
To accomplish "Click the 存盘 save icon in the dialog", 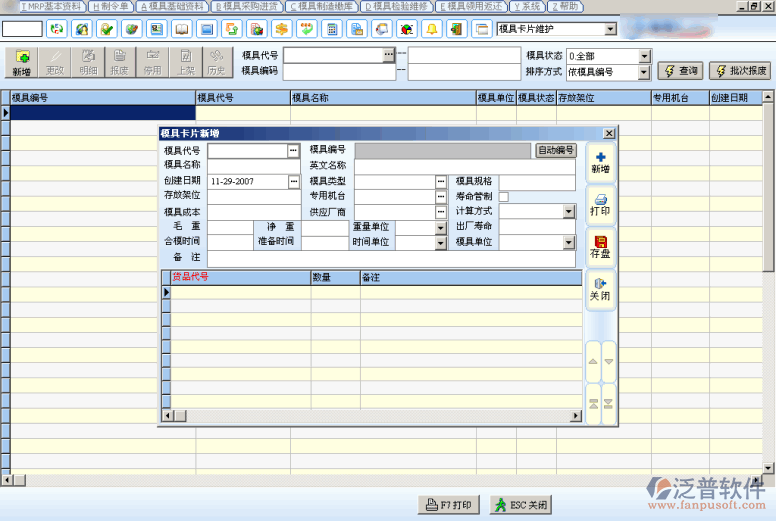I will point(600,248).
